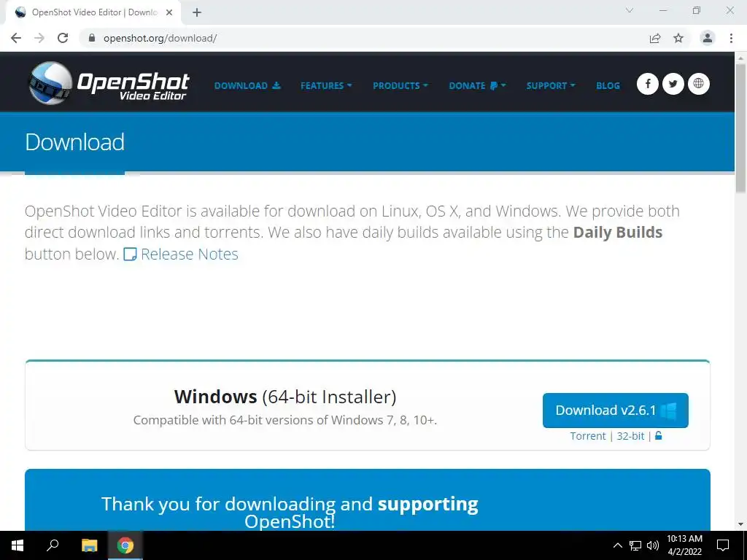Expand the DONATE dropdown menu
Image resolution: width=747 pixels, height=560 pixels.
click(477, 86)
